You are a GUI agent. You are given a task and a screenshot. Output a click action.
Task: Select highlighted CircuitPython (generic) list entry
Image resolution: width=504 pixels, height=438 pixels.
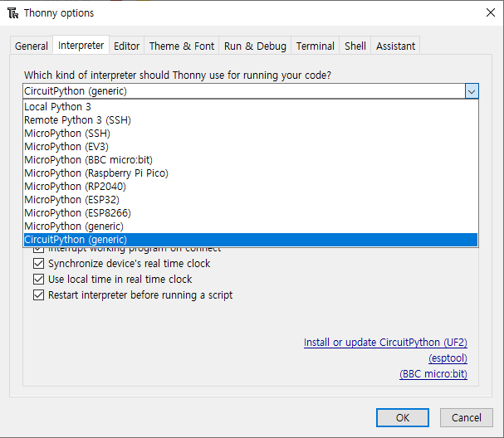click(251, 240)
